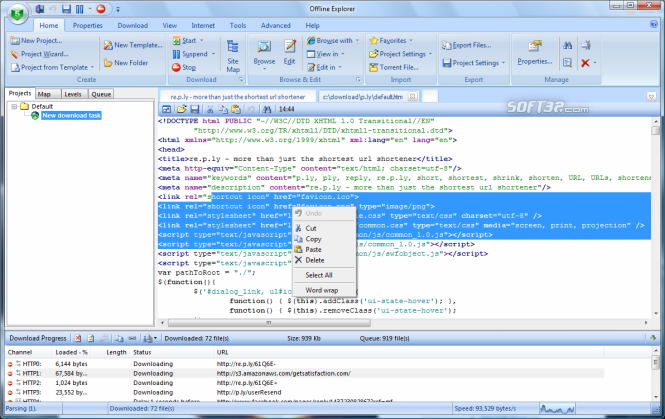Click the green arrow icon right of Download Progress bar
The width and height of the screenshot is (665, 419).
[x=653, y=338]
